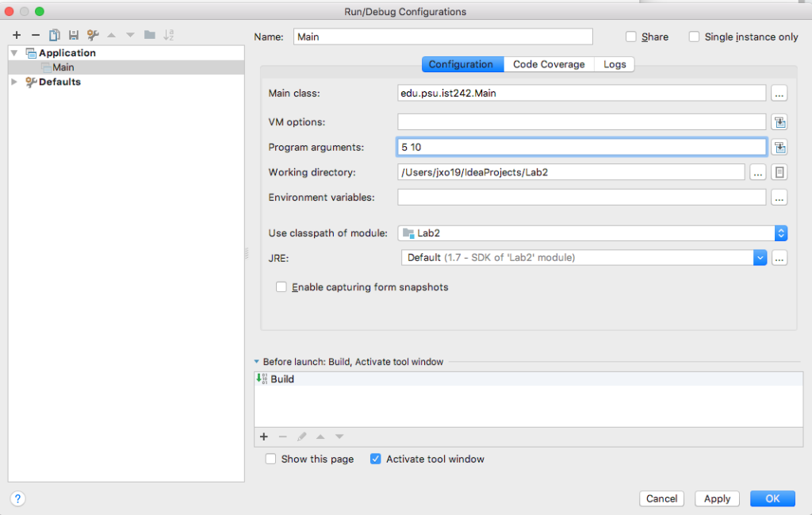Apply the configuration changes

[x=716, y=498]
